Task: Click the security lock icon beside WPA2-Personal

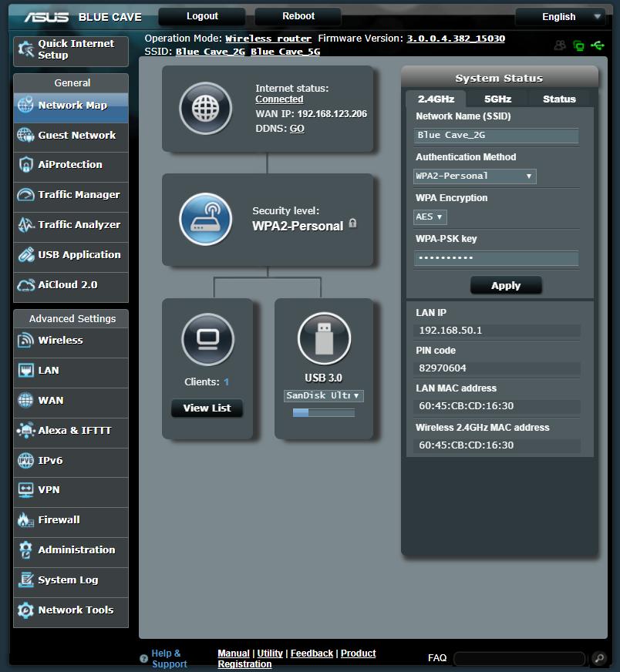Action: pos(352,223)
